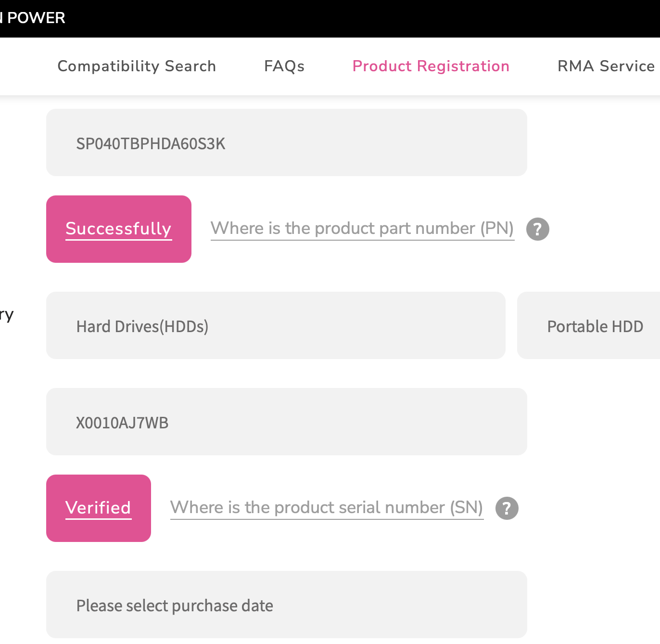
Task: Go to the FAQs tab
Action: coord(284,66)
